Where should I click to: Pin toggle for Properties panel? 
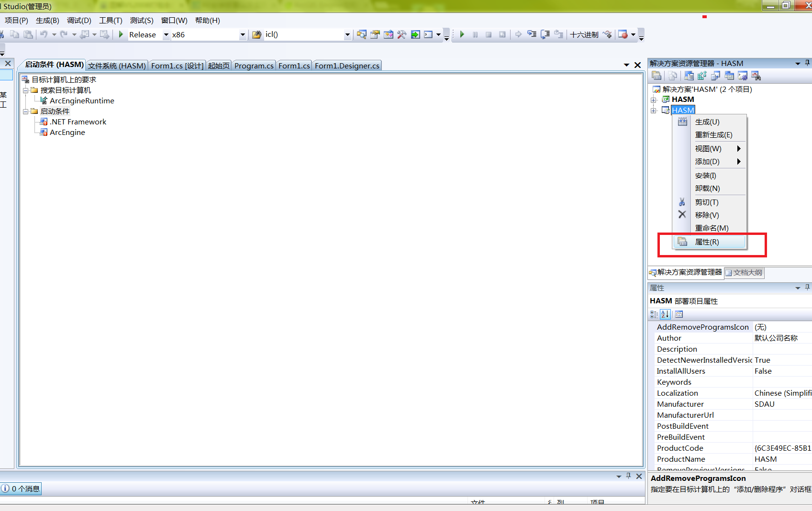807,288
